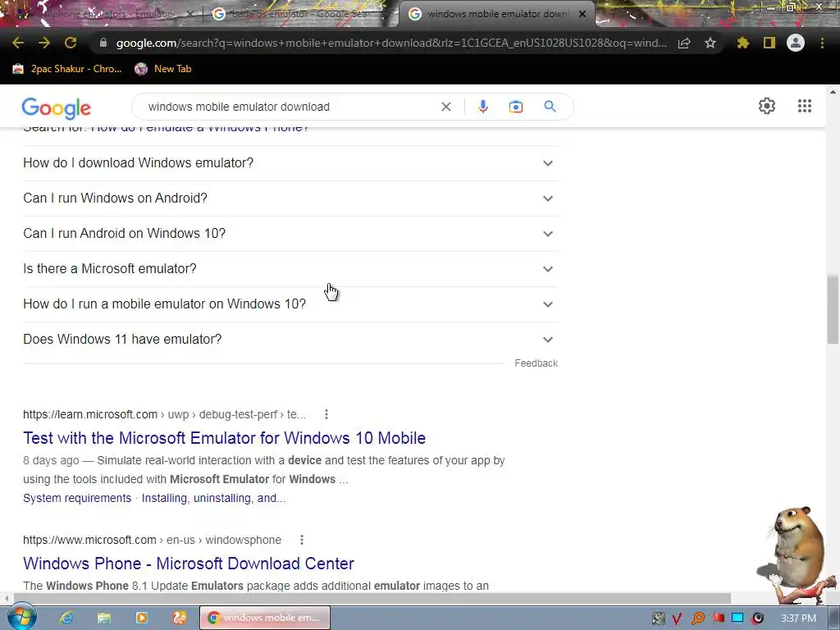Click the taskbar clock showing 3:37 PM
Viewport: 840px width, 630px height.
[798, 619]
